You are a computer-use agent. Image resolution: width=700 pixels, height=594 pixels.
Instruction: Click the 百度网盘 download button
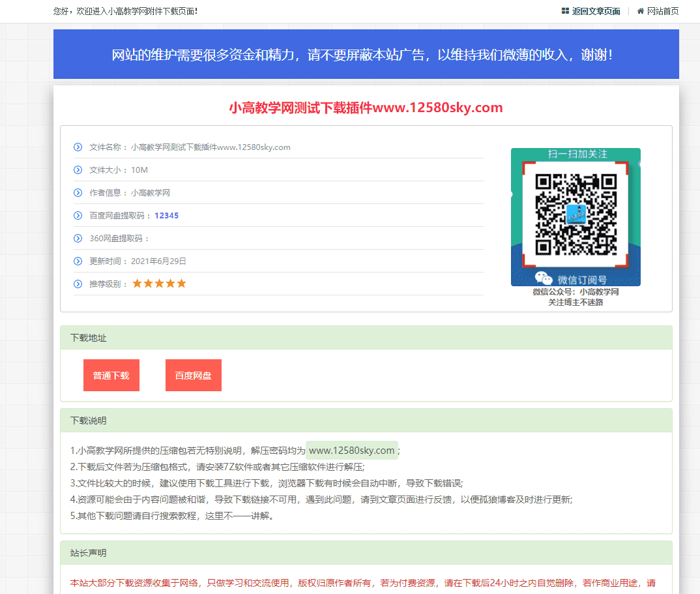[194, 375]
